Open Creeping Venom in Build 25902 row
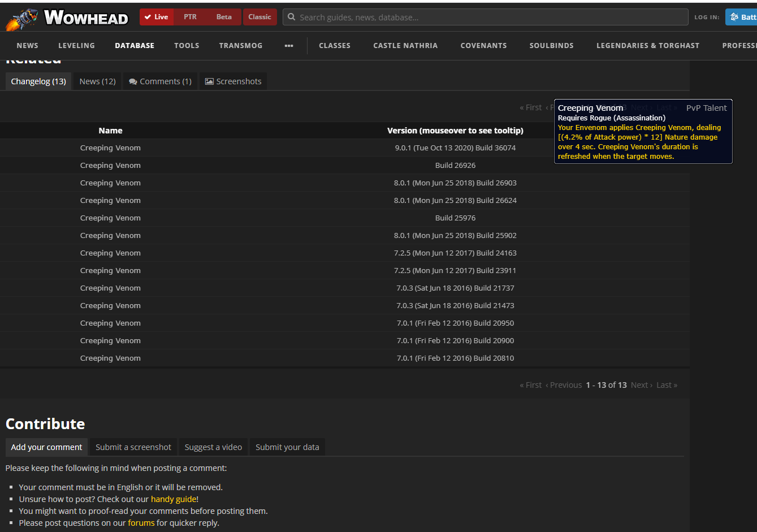Image resolution: width=757 pixels, height=532 pixels. click(x=110, y=236)
